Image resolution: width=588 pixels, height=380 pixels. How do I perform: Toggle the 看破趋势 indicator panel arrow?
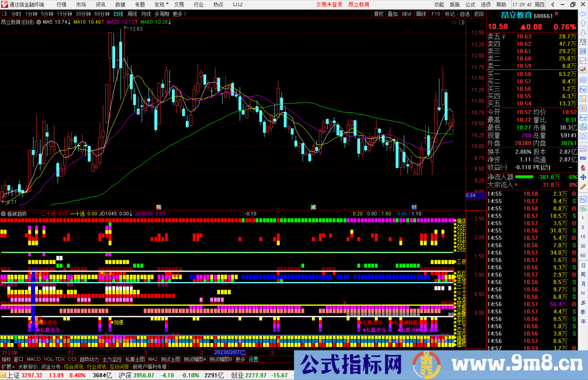pyautogui.click(x=3, y=214)
